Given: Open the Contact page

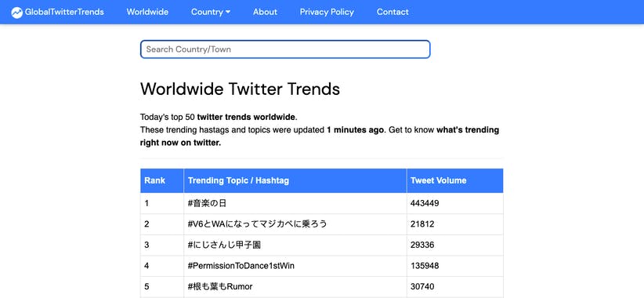Looking at the screenshot, I should click(393, 12).
